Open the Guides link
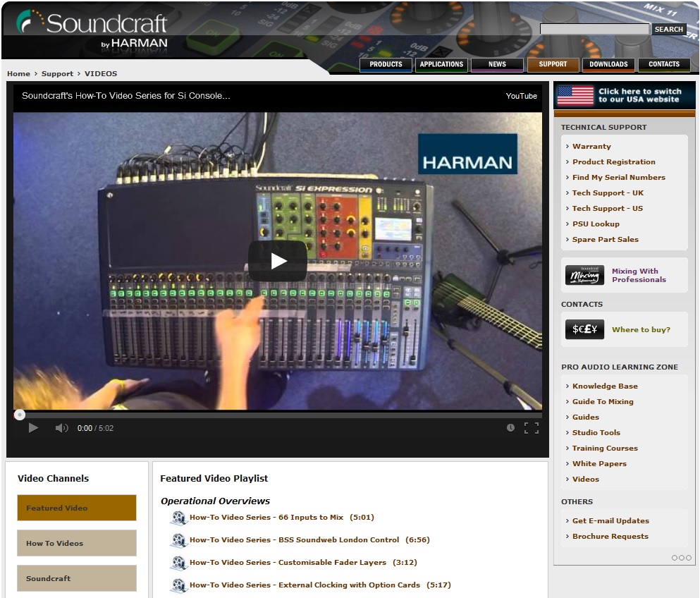 586,417
